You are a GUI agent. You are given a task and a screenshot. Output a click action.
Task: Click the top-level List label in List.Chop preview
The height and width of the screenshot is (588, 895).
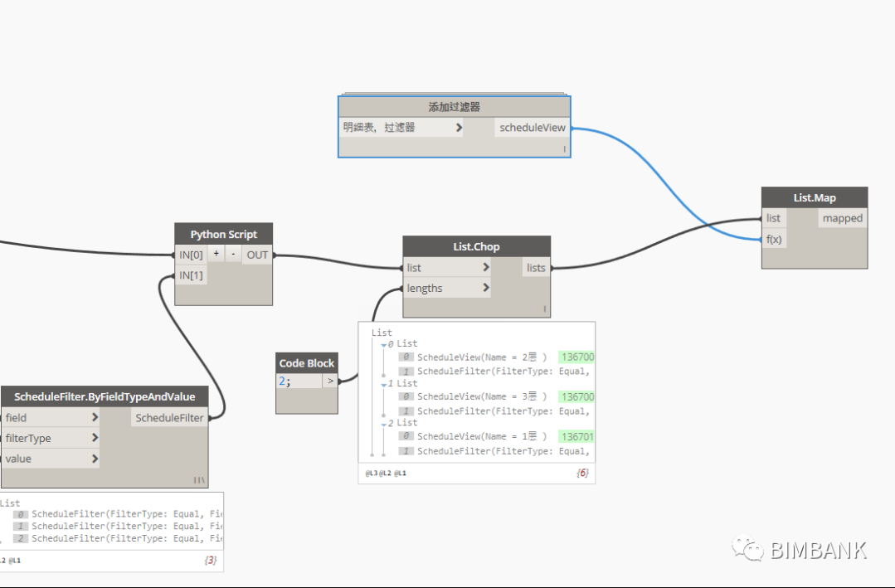point(382,333)
